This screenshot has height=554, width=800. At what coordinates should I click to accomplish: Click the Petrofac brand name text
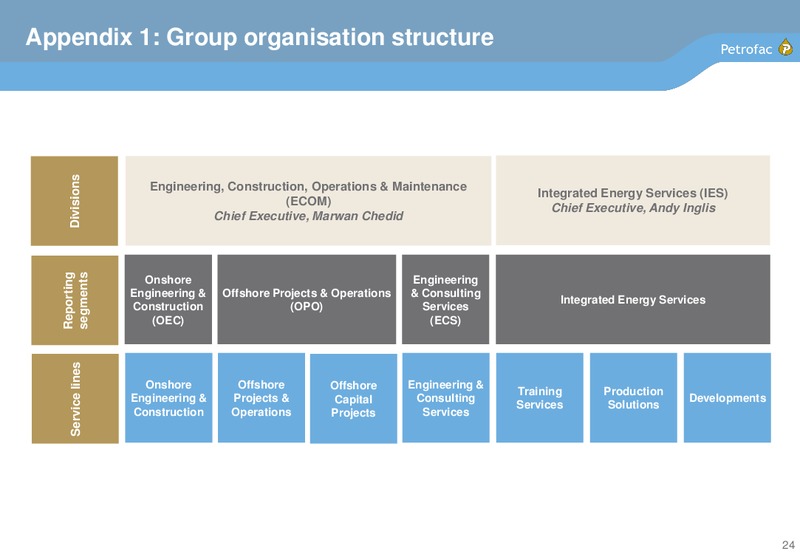746,49
